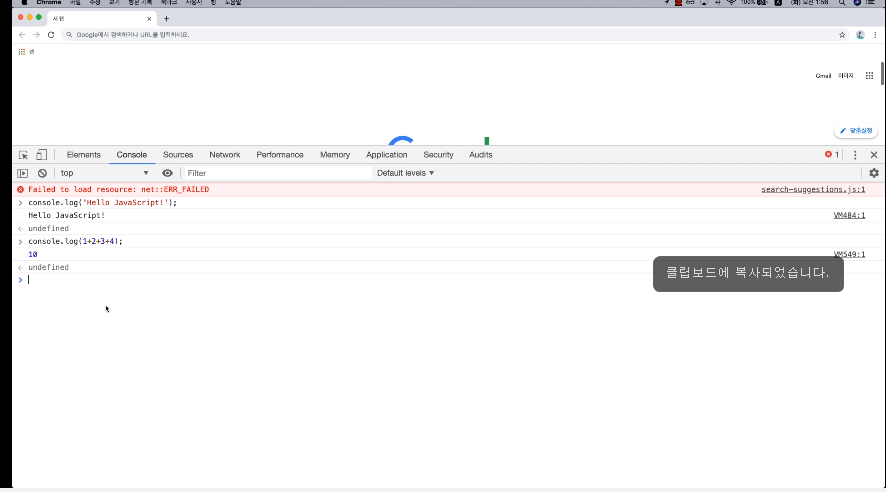
Task: Go back with the browser back arrow
Action: tap(22, 35)
